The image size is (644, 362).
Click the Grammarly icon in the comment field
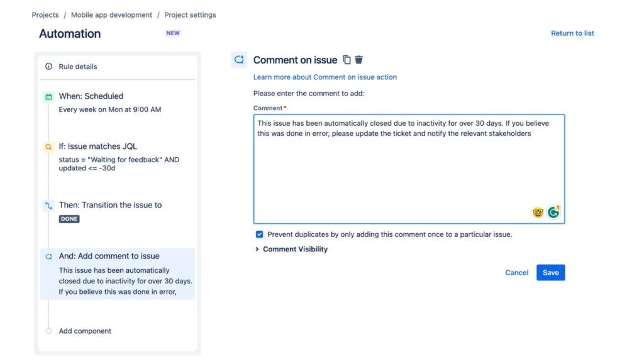click(553, 212)
